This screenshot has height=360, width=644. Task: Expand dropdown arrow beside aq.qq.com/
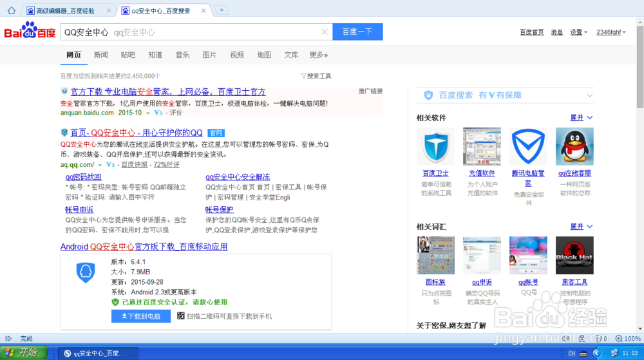pos(100,165)
